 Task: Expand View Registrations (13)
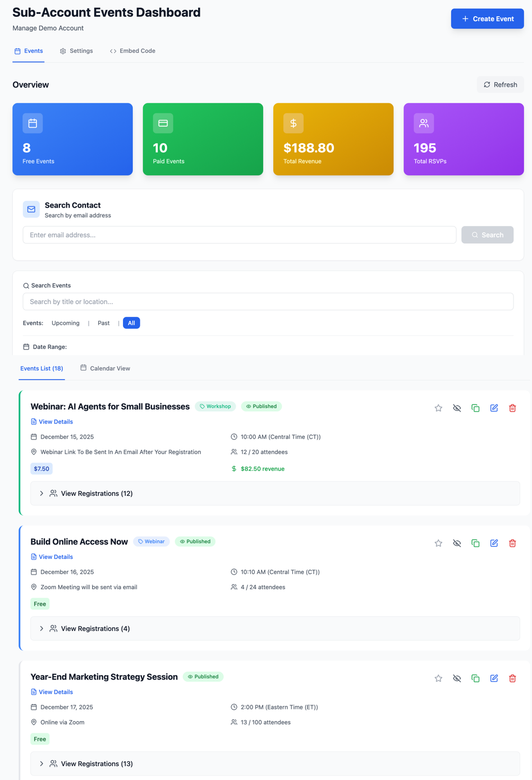click(x=275, y=764)
